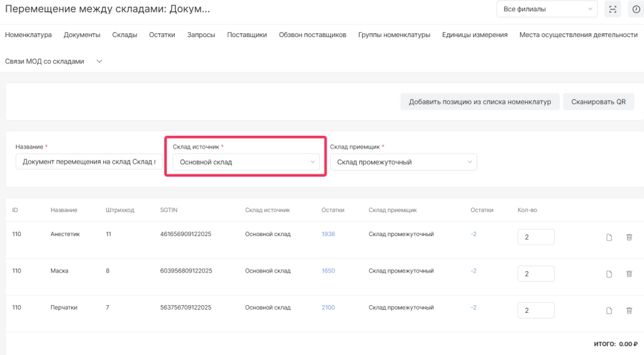Viewport: 644px width, 355px height.
Task: Go to the Номенклатура tab
Action: click(28, 35)
